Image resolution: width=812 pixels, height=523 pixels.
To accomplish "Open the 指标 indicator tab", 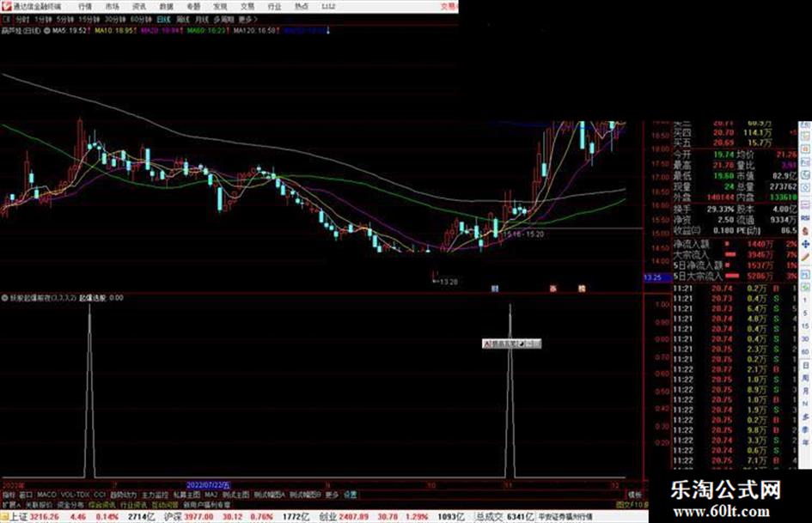I will pyautogui.click(x=9, y=495).
